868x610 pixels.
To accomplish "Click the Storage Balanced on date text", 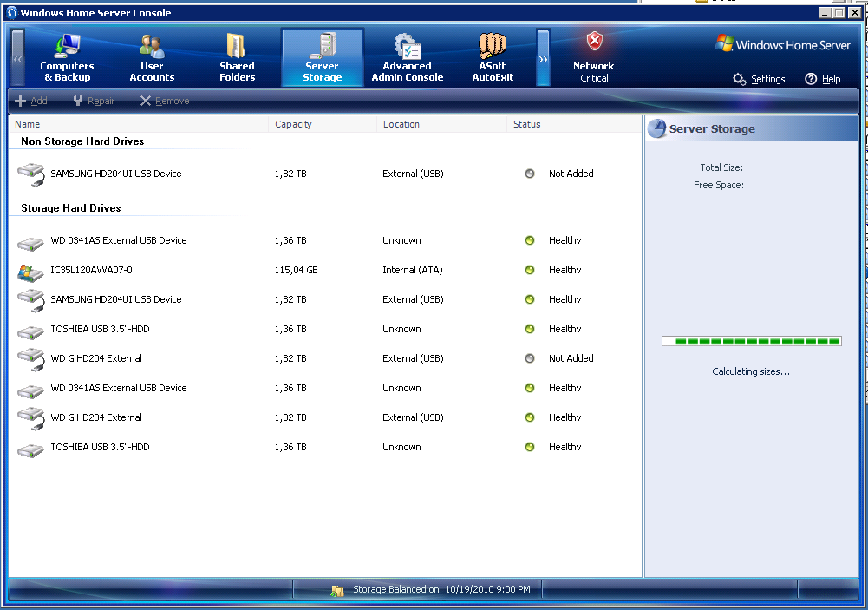I will coord(441,589).
